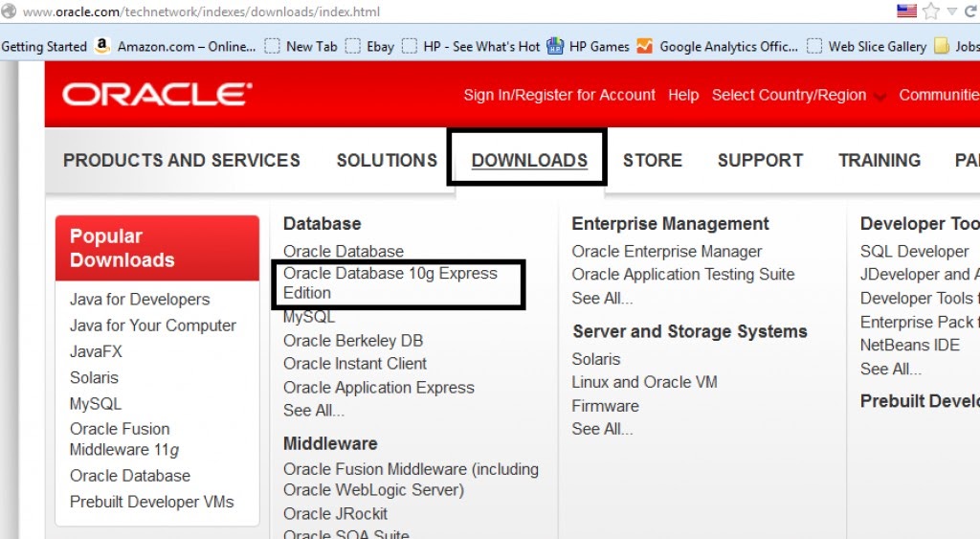
Task: Select Java for Your Computer
Action: coord(152,326)
